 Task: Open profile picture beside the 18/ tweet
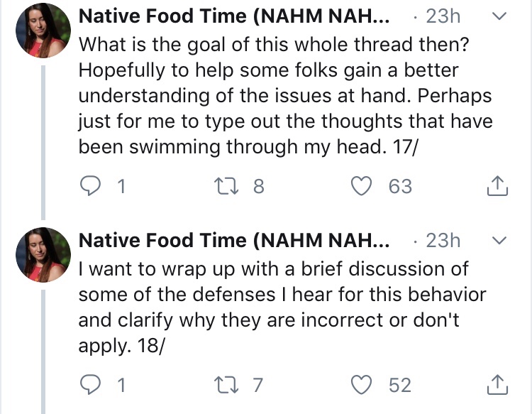pyautogui.click(x=43, y=255)
